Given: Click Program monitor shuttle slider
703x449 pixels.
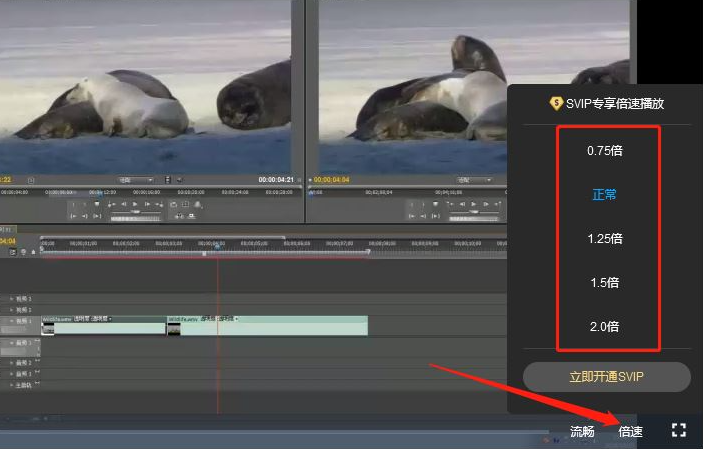Looking at the screenshot, I should coord(474,212).
